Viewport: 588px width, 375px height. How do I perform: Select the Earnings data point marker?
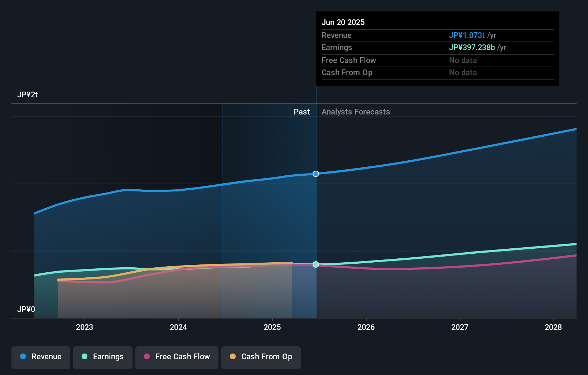click(316, 264)
